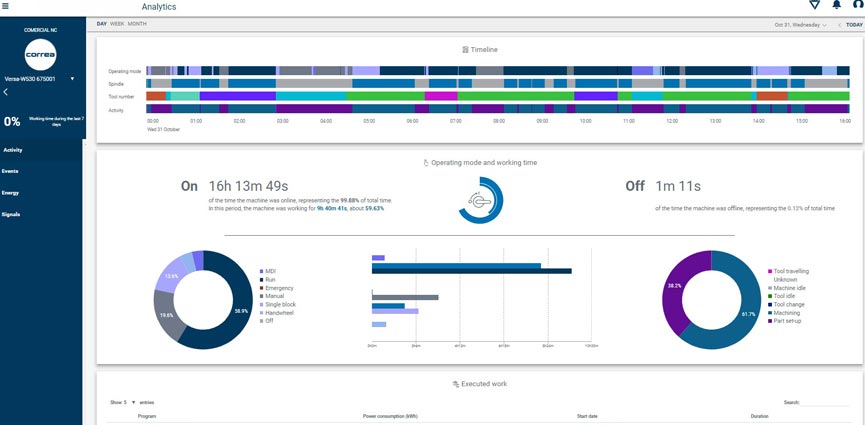Open the headset support icon

point(858,5)
